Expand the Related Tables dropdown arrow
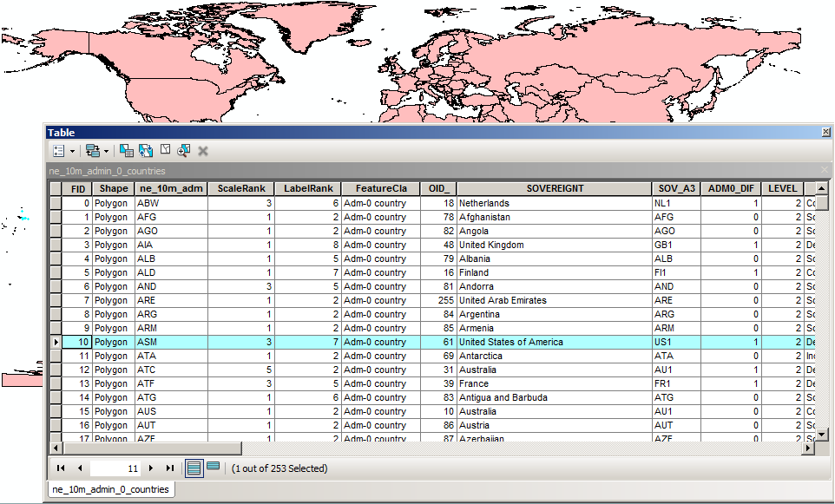 [105, 150]
